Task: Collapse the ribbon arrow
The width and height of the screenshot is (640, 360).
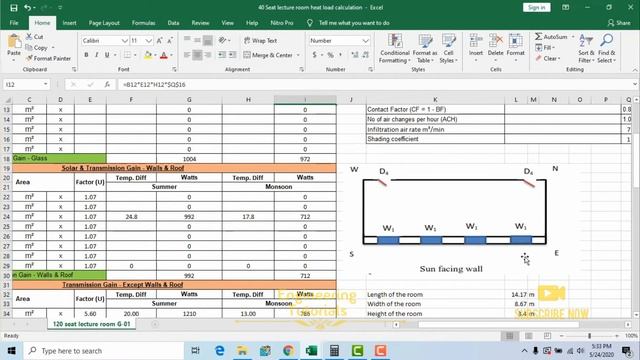Action: tap(635, 70)
